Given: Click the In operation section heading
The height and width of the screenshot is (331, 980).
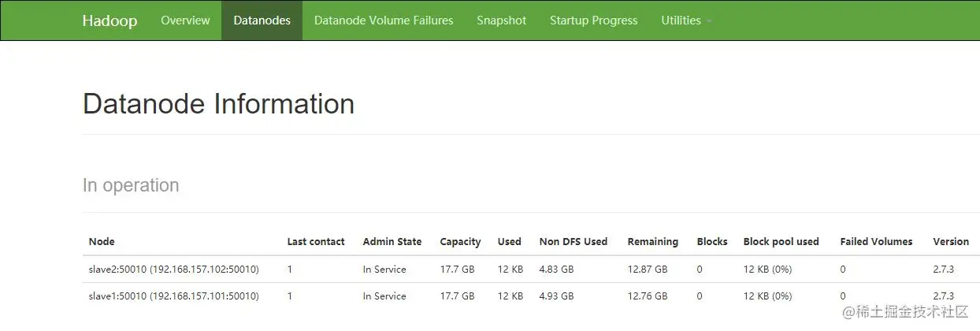Looking at the screenshot, I should tap(131, 185).
